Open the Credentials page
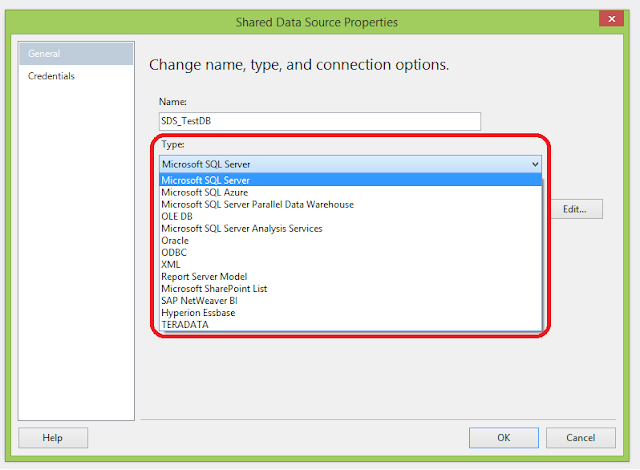This screenshot has width=640, height=470. click(76, 76)
